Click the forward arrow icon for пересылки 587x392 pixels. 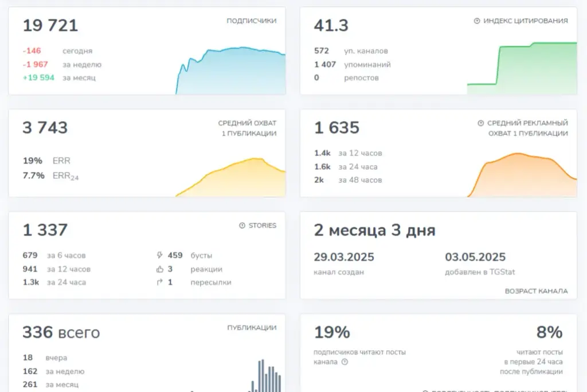tap(160, 283)
